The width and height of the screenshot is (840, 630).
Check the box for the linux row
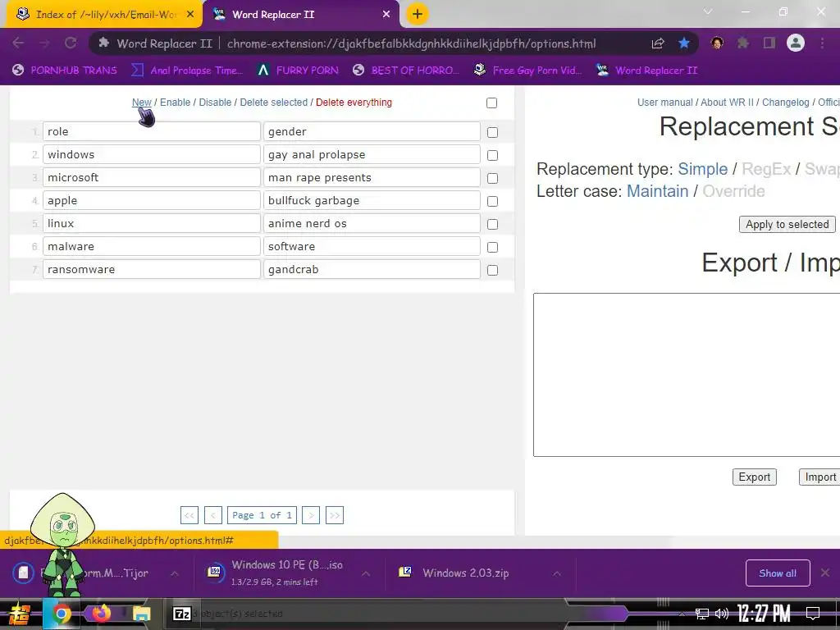click(492, 225)
